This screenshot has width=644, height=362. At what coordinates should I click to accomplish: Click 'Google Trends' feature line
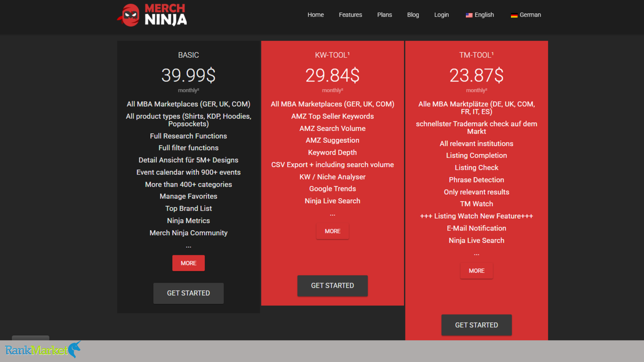point(333,189)
